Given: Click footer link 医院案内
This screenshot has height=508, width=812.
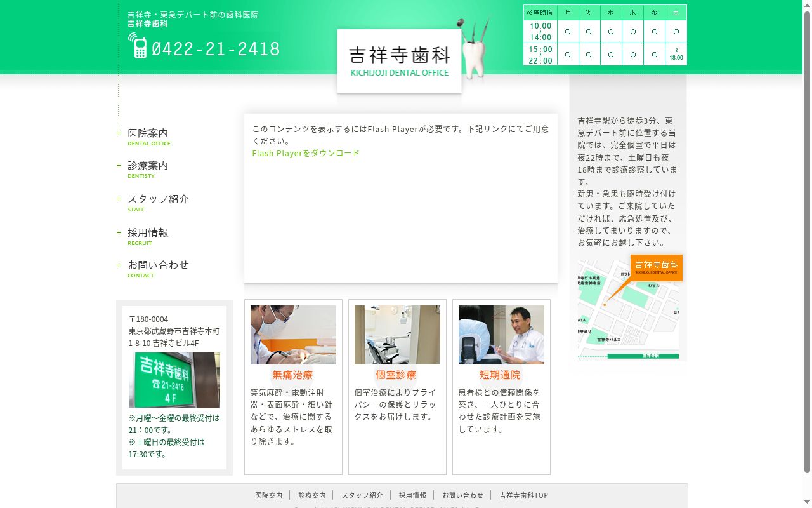Looking at the screenshot, I should (x=269, y=495).
